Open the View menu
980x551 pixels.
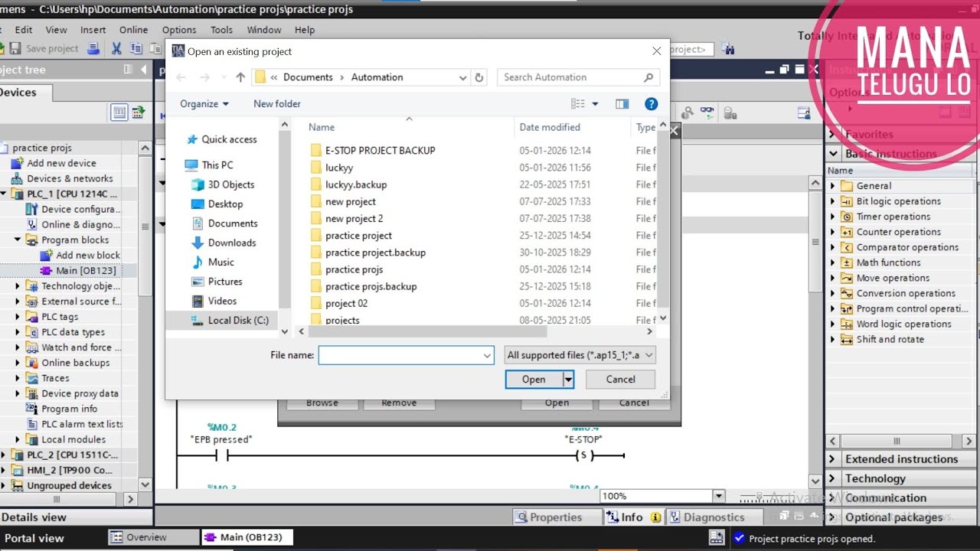[x=56, y=30]
